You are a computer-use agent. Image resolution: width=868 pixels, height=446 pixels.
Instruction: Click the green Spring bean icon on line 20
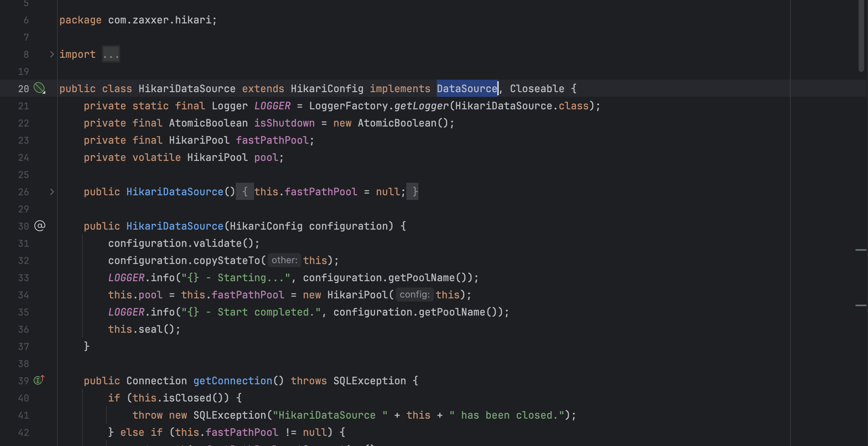[x=39, y=88]
